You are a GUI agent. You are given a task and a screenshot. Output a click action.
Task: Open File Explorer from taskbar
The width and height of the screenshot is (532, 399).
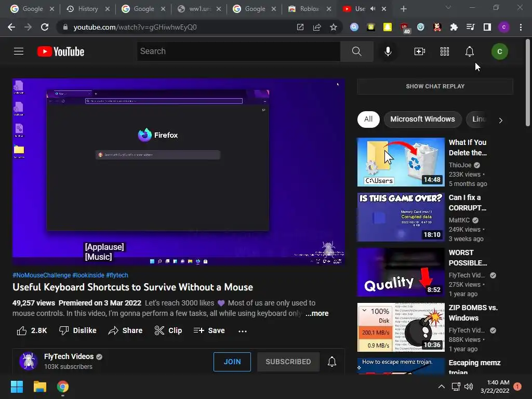click(39, 387)
